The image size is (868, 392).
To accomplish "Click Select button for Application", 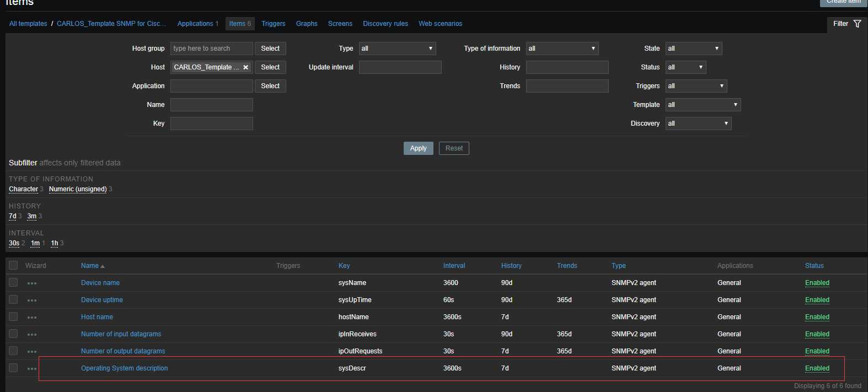I will [x=270, y=86].
